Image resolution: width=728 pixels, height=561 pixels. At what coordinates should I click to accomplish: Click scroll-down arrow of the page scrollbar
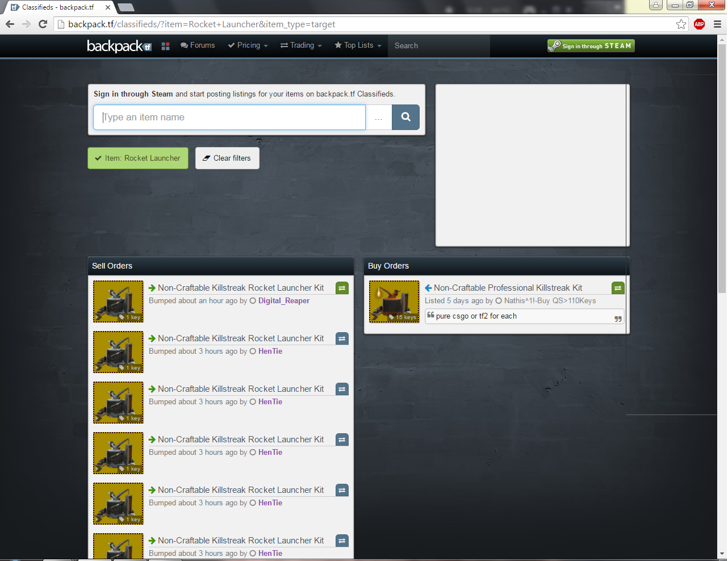coord(722,554)
